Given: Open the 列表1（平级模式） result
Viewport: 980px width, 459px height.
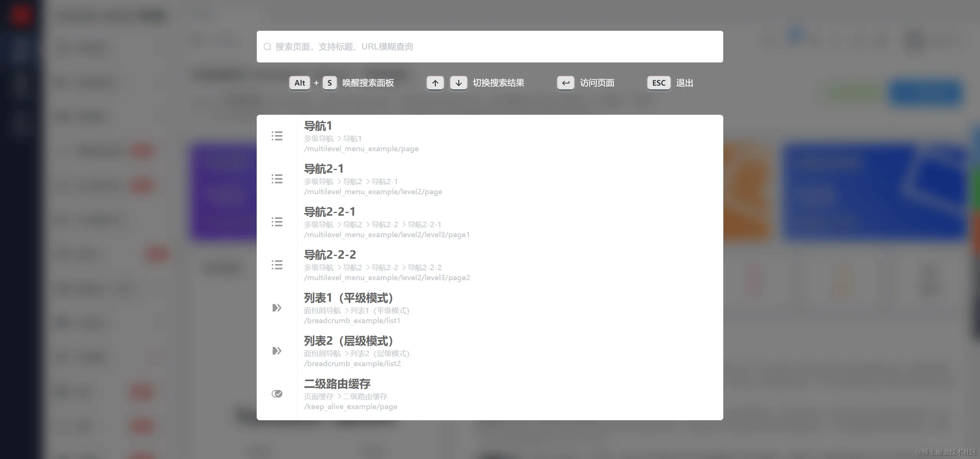Looking at the screenshot, I should pos(490,308).
